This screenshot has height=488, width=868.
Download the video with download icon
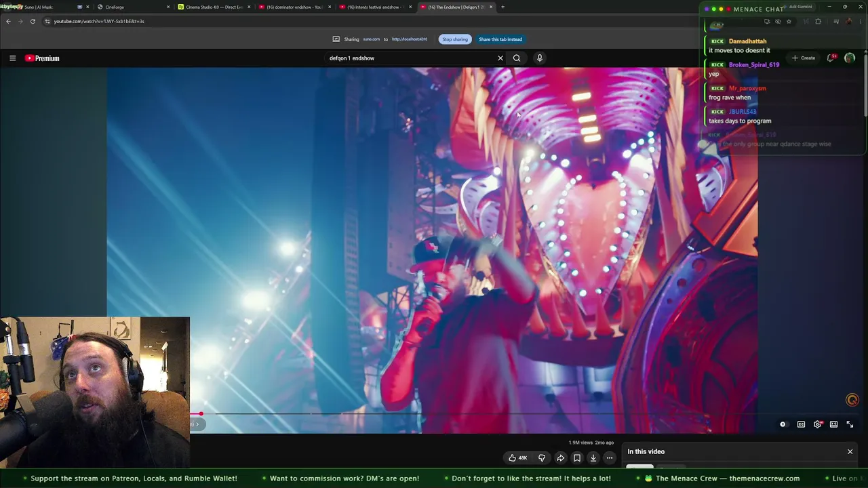[593, 458]
